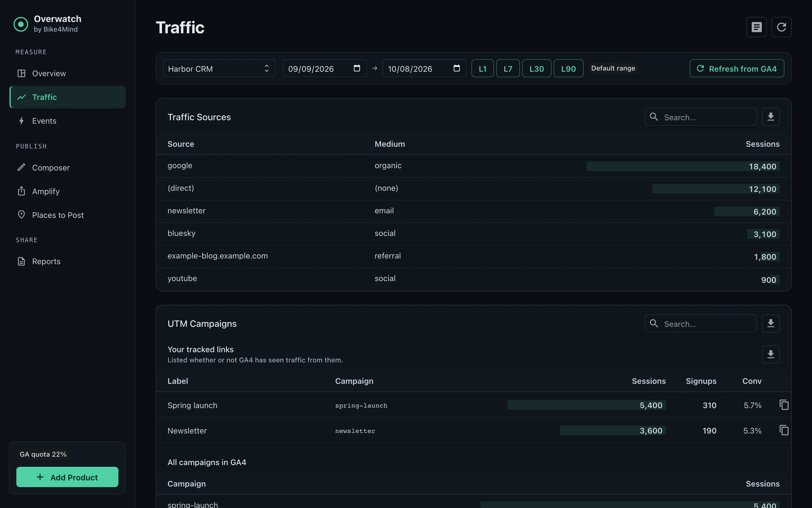This screenshot has width=812, height=508.
Task: Select the bluesky source cell
Action: click(181, 233)
